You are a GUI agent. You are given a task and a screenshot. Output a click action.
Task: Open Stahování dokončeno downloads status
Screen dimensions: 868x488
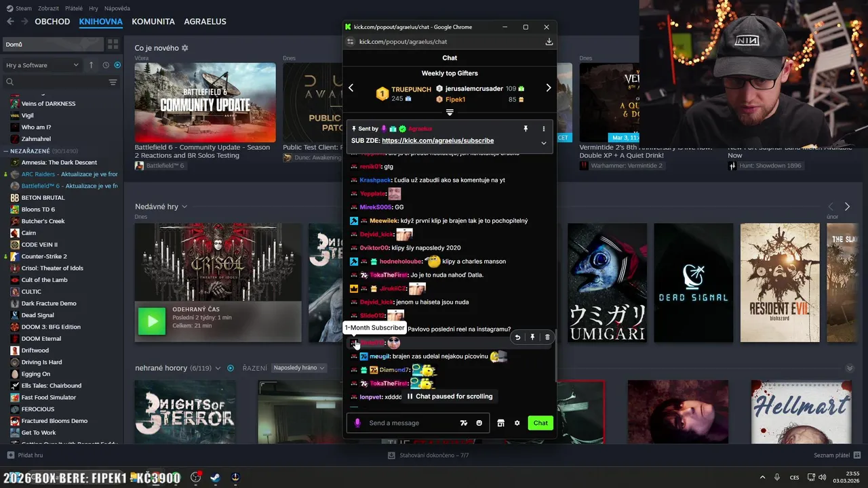tap(428, 455)
